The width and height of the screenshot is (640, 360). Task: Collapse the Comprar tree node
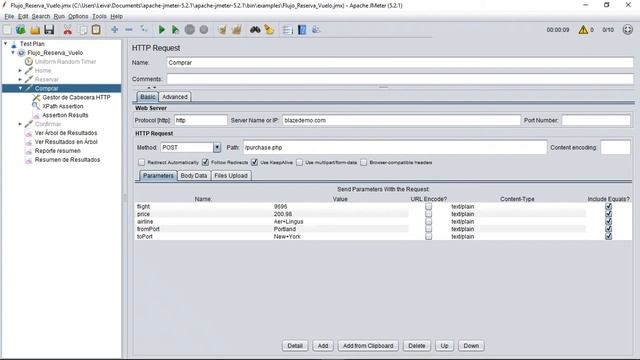20,89
